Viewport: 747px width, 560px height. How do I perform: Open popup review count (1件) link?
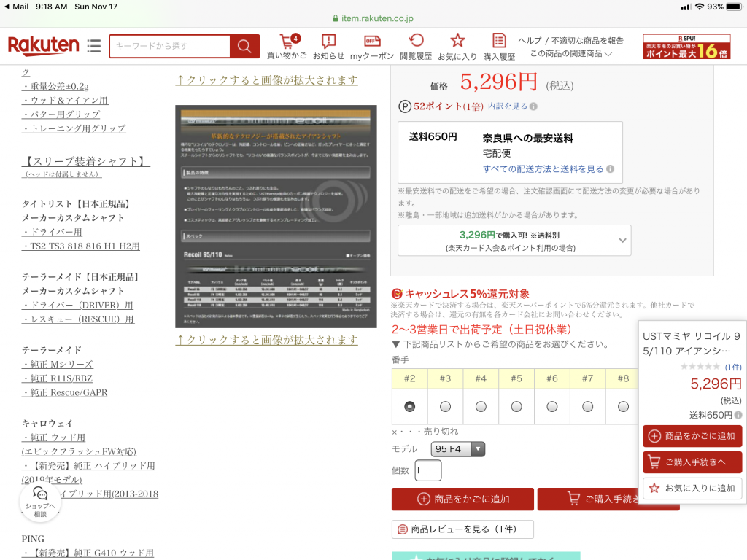tap(733, 367)
